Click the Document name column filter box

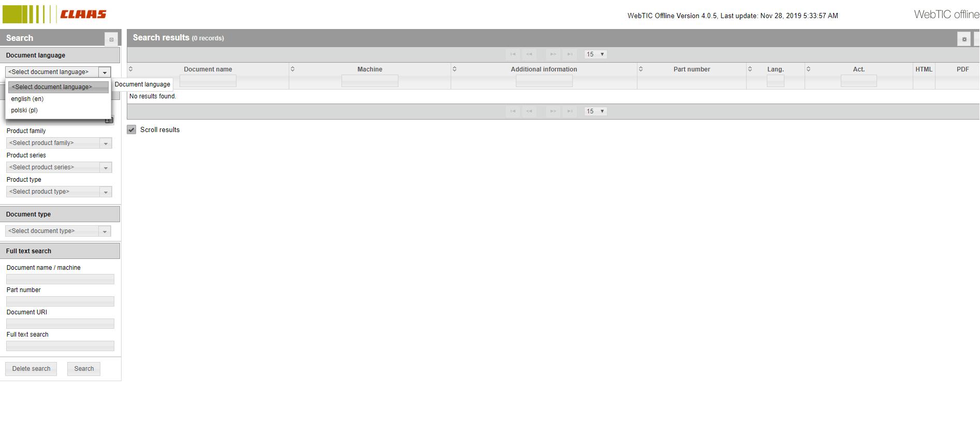click(208, 81)
